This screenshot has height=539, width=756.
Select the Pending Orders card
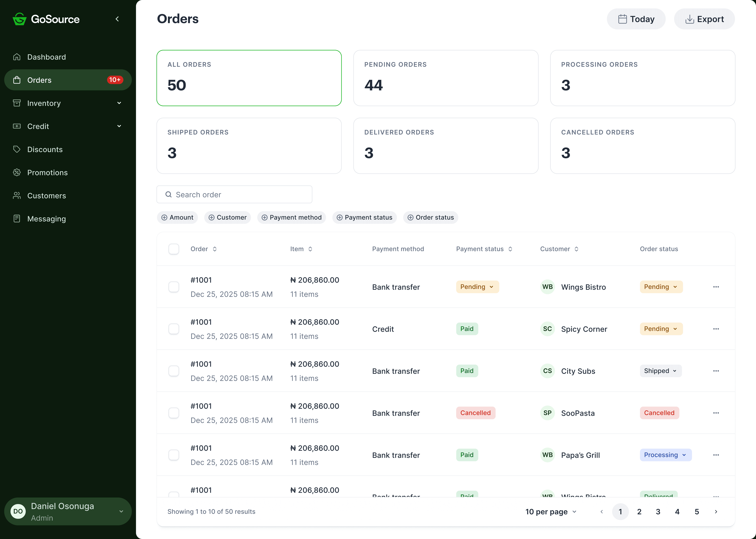coord(446,78)
